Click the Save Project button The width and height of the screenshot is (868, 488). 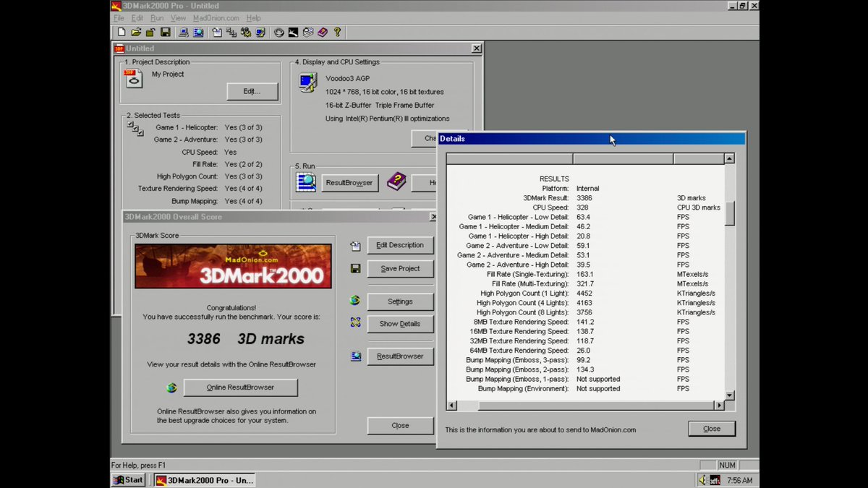pos(400,268)
